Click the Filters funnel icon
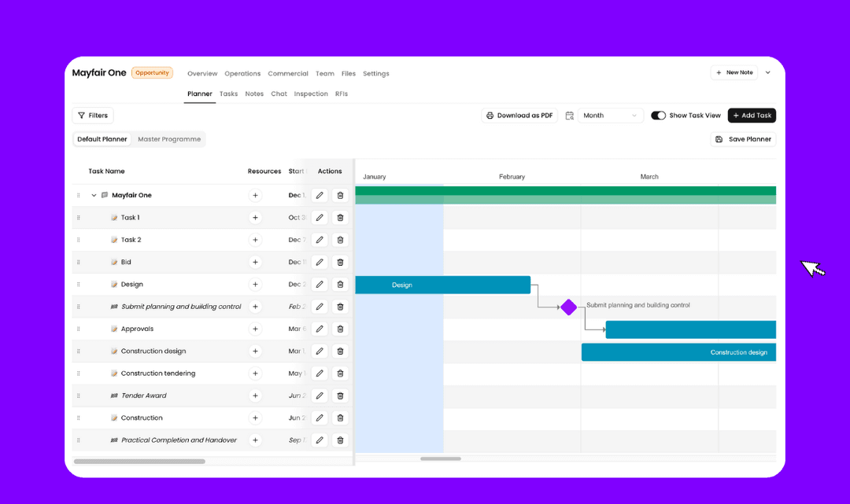The height and width of the screenshot is (504, 850). (83, 115)
